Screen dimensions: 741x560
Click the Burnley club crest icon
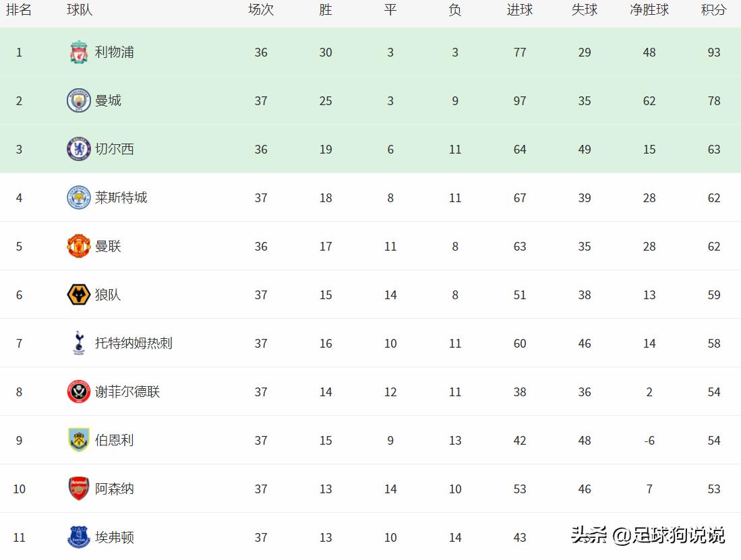(79, 441)
